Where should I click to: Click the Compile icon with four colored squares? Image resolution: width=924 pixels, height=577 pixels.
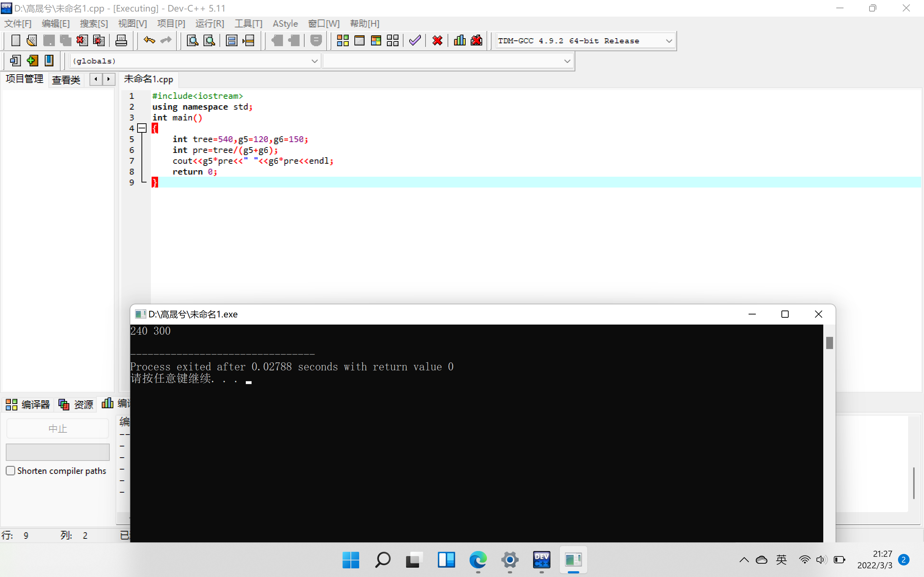(x=343, y=40)
